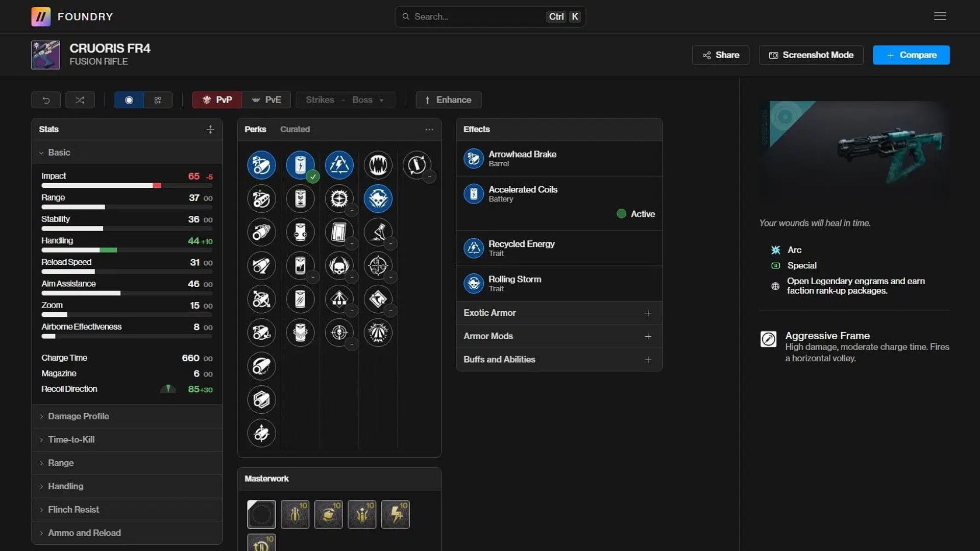Click Recycled Energy in Effects list

[x=559, y=248]
